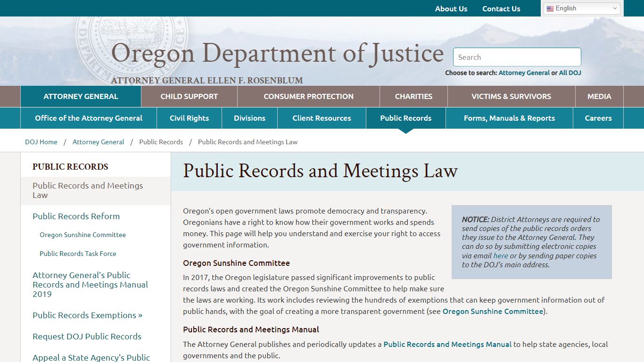Screen dimensions: 644x362
Task: Choose All DOJ search scope
Action: [570, 73]
